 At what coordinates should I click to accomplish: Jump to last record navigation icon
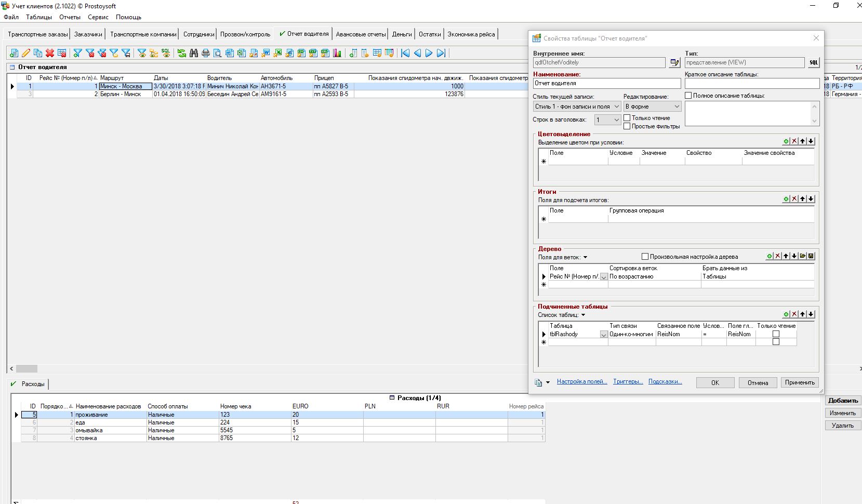[441, 53]
